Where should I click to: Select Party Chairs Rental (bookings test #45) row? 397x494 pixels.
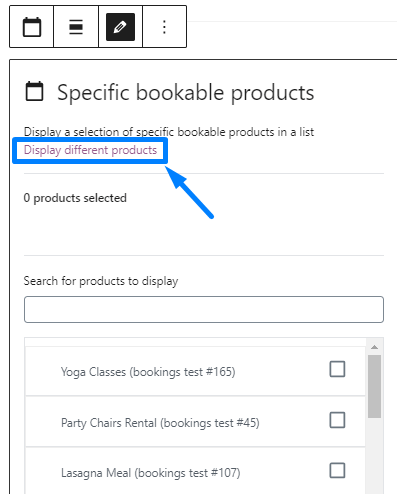pyautogui.click(x=195, y=422)
